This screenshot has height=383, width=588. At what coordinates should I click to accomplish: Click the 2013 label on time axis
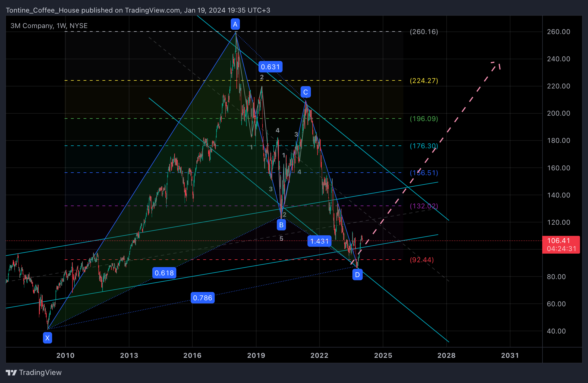[129, 355]
